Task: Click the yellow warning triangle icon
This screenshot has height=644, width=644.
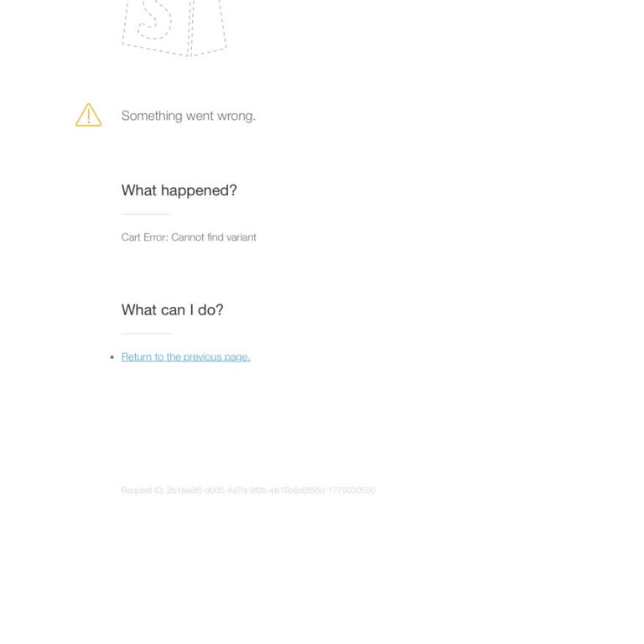Action: point(89,115)
